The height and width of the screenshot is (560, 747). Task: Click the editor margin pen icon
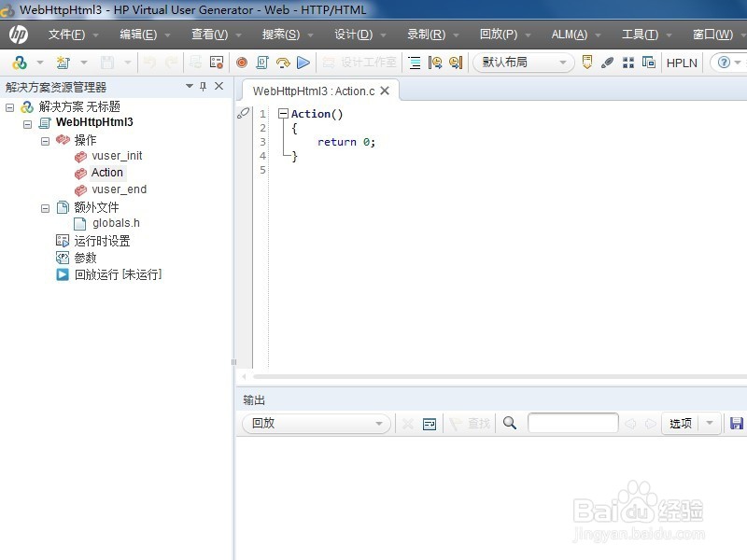243,113
